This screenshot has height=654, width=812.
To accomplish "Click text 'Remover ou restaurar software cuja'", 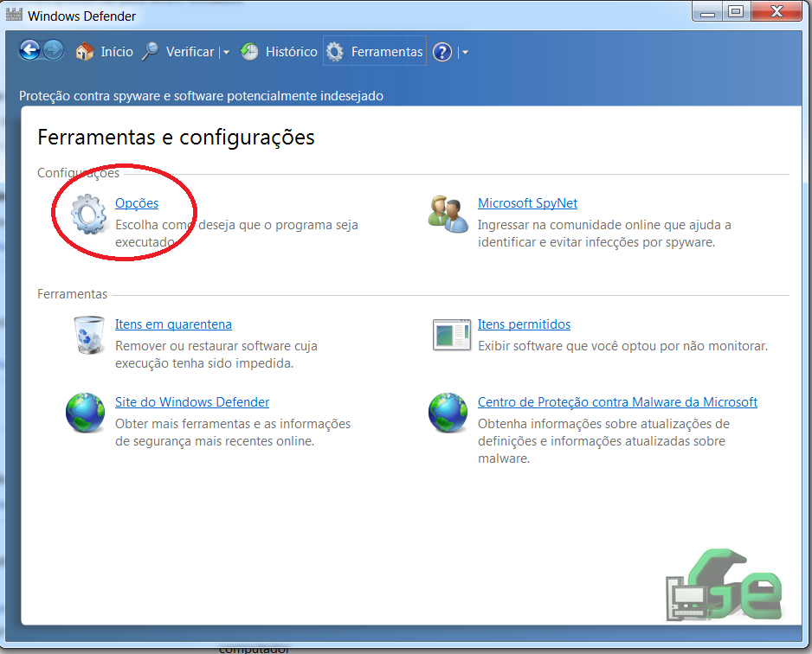I will pos(216,346).
